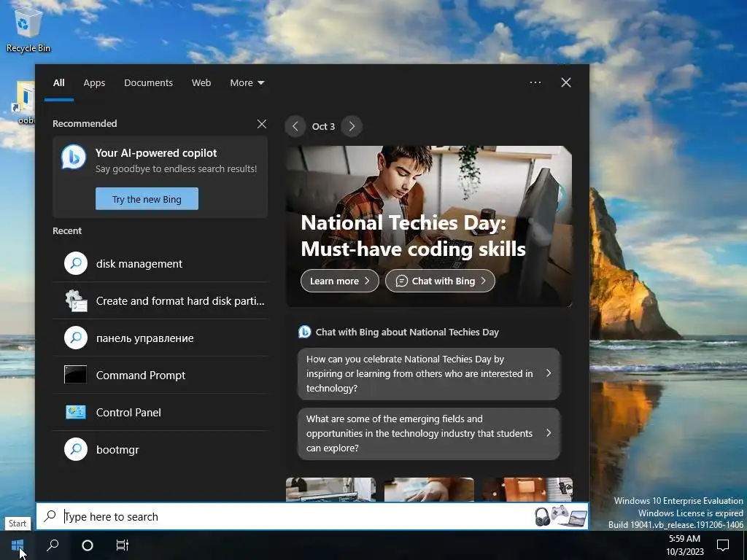Select the disk management search icon
The image size is (747, 560).
(76, 263)
